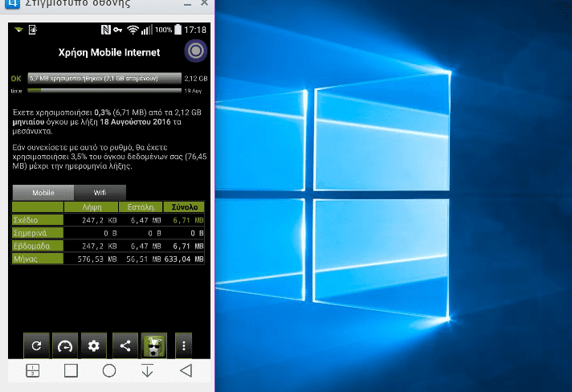Viewport: 572px width, 392px height.
Task: Tap the square recent apps button
Action: point(71,370)
